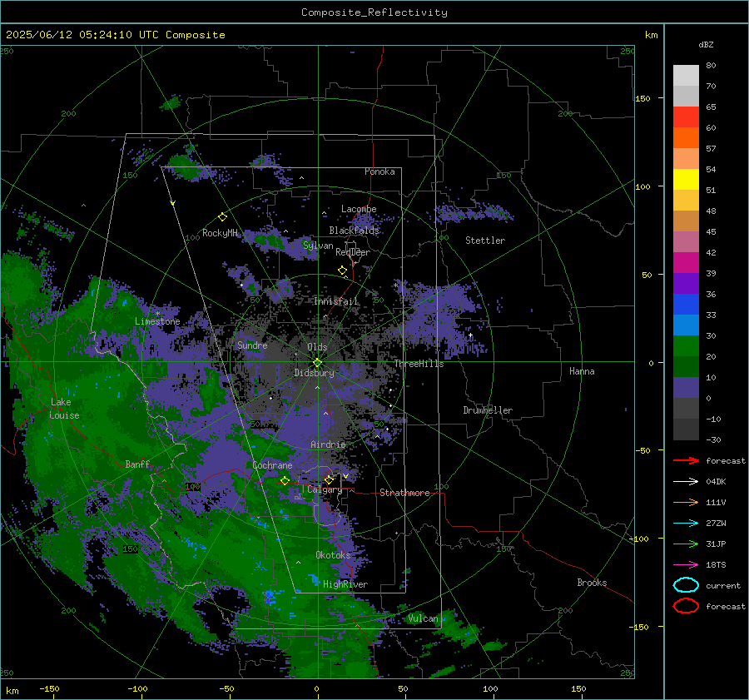Click the 'Sundre' city label

click(252, 345)
